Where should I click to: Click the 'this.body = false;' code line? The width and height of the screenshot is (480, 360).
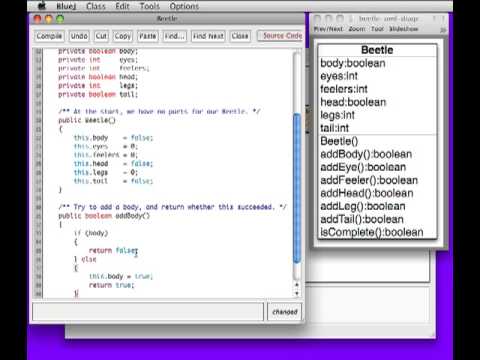tap(113, 138)
